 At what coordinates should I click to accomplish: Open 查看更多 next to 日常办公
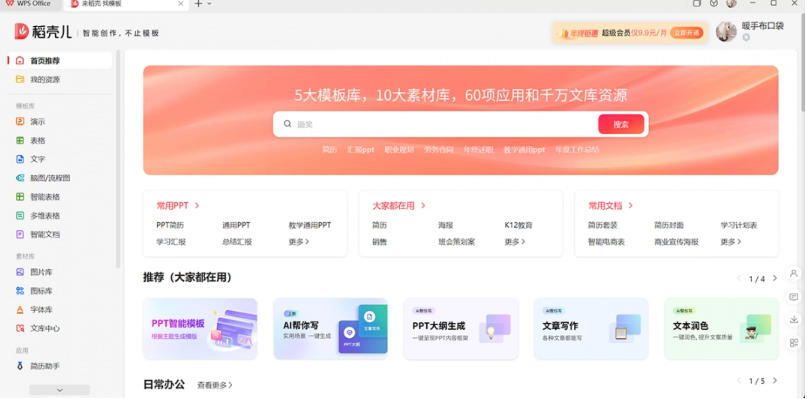coord(215,385)
